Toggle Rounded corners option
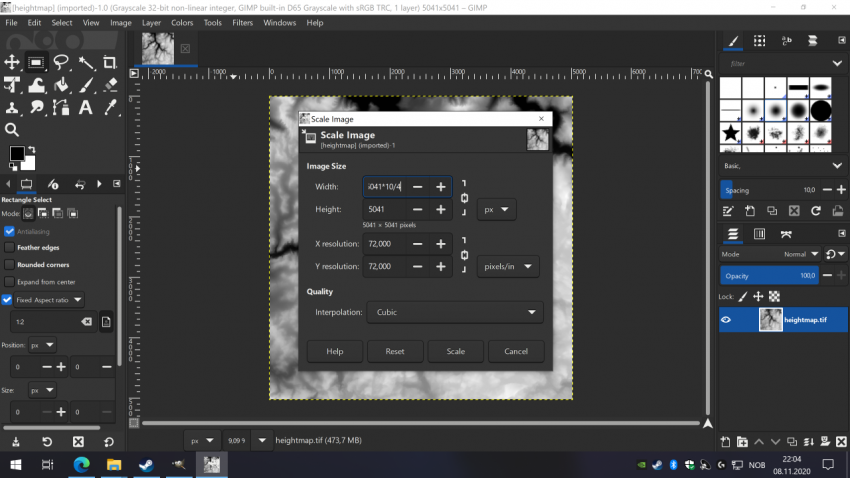The image size is (850, 478). pyautogui.click(x=9, y=265)
